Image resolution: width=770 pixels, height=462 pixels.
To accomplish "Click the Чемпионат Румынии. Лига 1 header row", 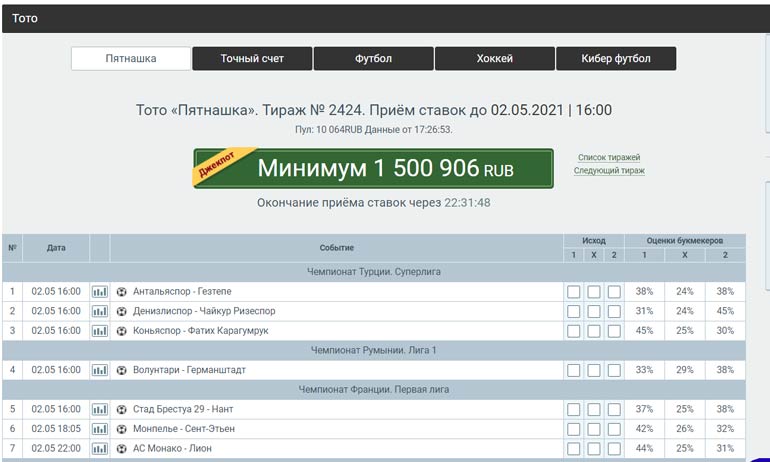I will (374, 351).
